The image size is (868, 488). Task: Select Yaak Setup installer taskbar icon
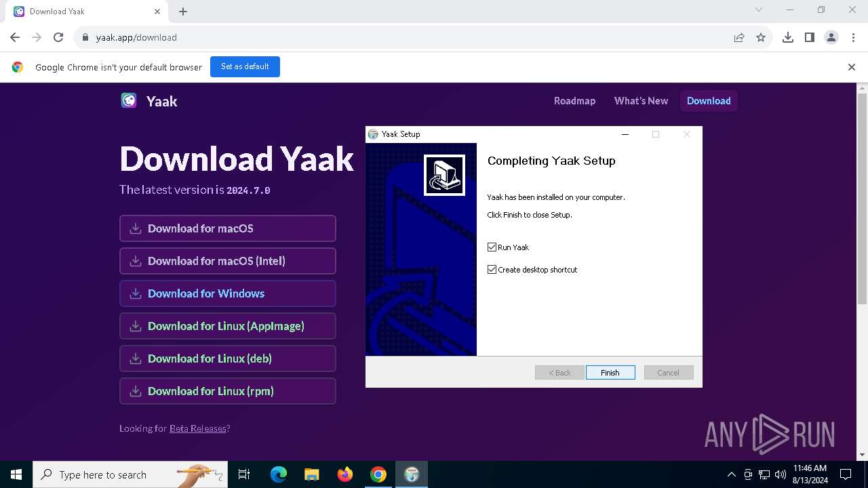coord(412,474)
